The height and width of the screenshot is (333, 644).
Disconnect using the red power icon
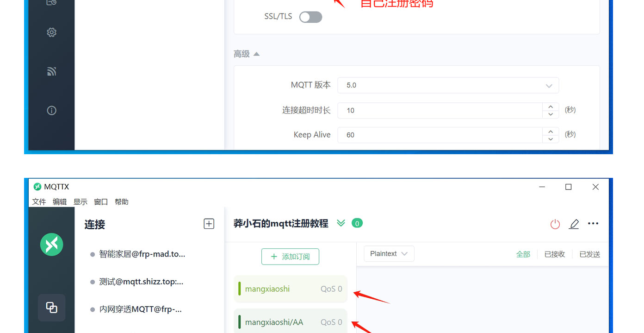555,224
